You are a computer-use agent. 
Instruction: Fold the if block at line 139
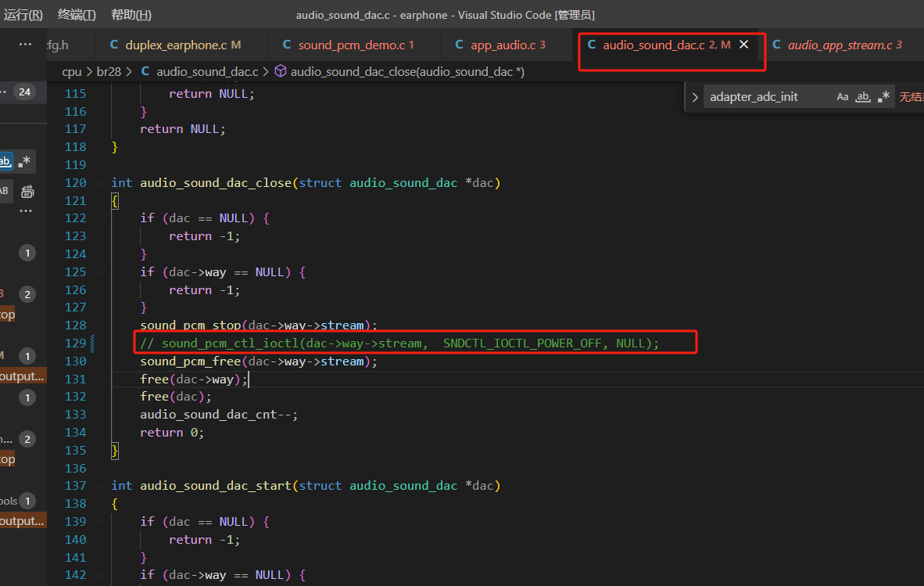[101, 522]
